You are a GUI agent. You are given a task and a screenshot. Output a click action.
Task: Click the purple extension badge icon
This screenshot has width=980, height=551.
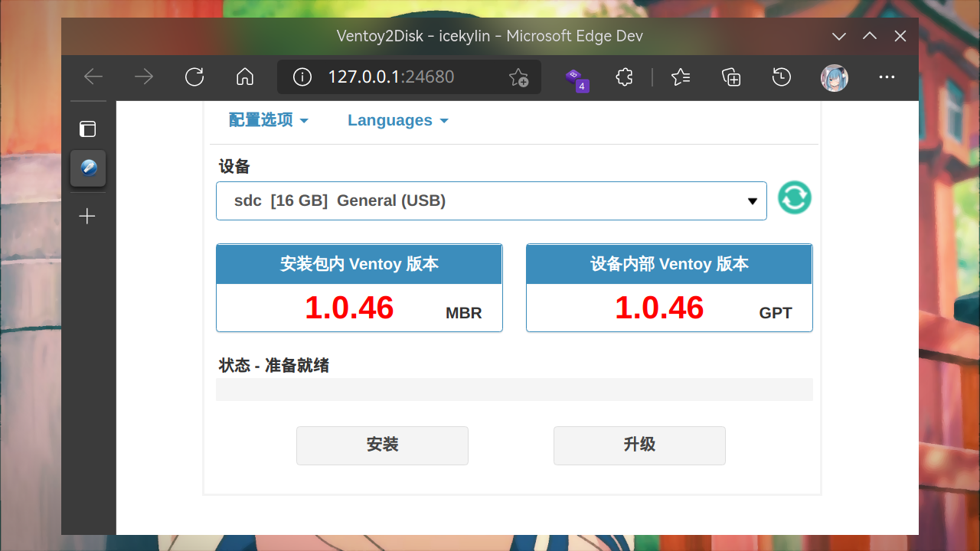tap(576, 78)
